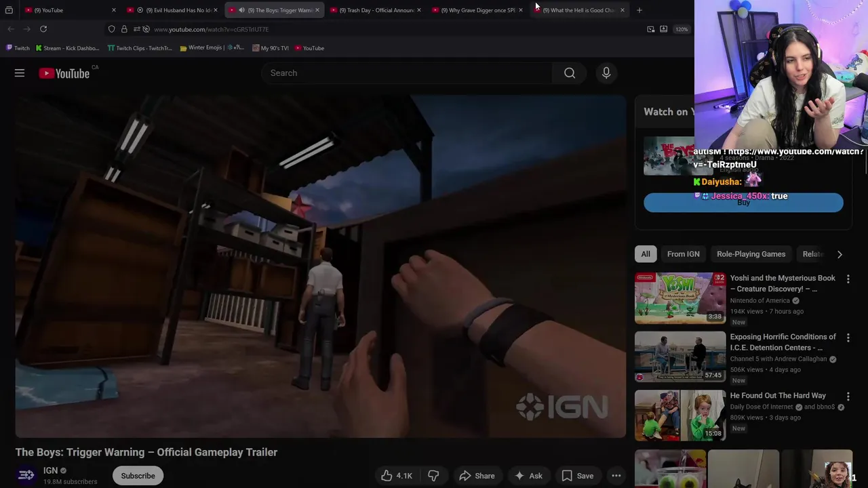This screenshot has height=488, width=868.
Task: Switch to Evil Husband Has No Idea tab
Action: (x=173, y=10)
